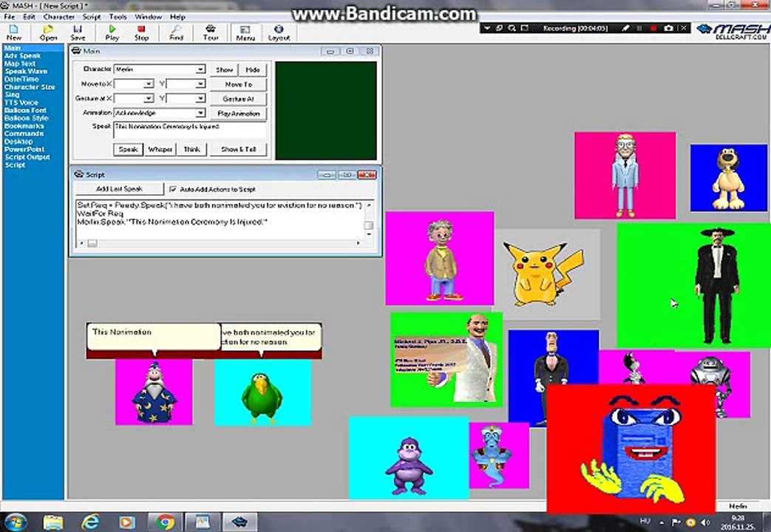771x532 pixels.
Task: Select TTS Voice in the sidebar
Action: tap(21, 102)
